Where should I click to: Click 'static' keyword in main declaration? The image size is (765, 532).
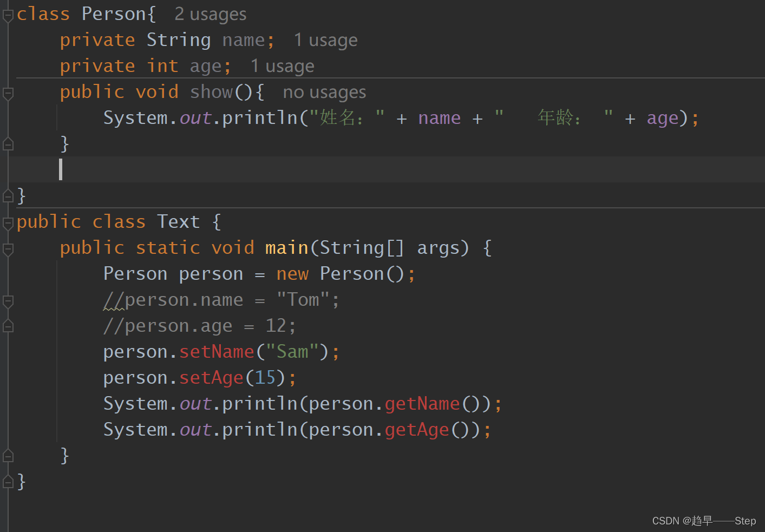[168, 248]
